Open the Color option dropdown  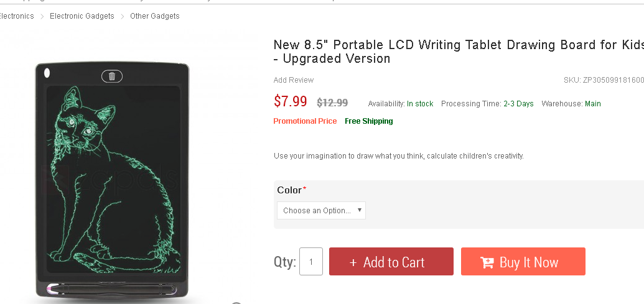tap(321, 211)
